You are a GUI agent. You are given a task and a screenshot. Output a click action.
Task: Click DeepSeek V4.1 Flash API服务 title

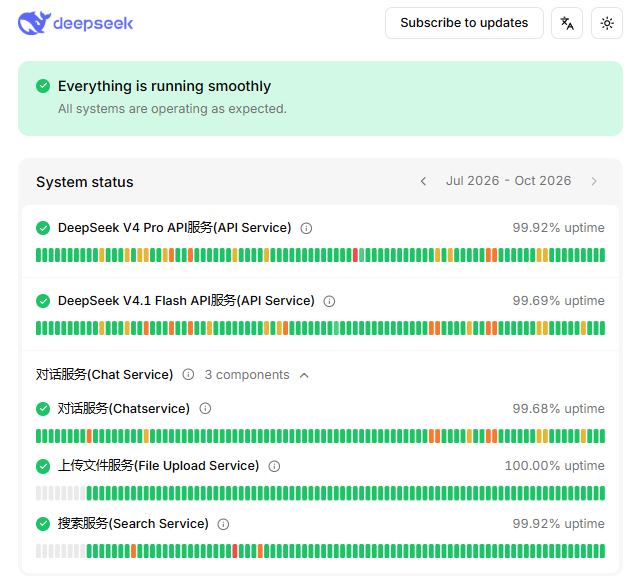click(x=186, y=301)
